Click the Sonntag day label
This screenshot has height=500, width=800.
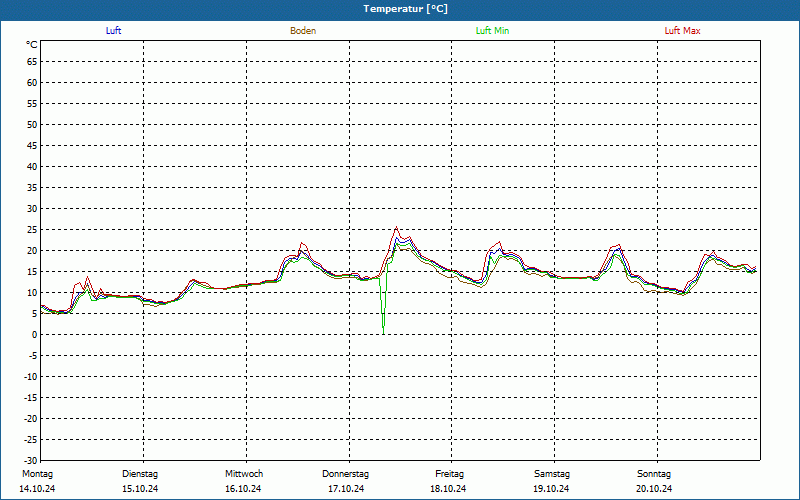654,474
